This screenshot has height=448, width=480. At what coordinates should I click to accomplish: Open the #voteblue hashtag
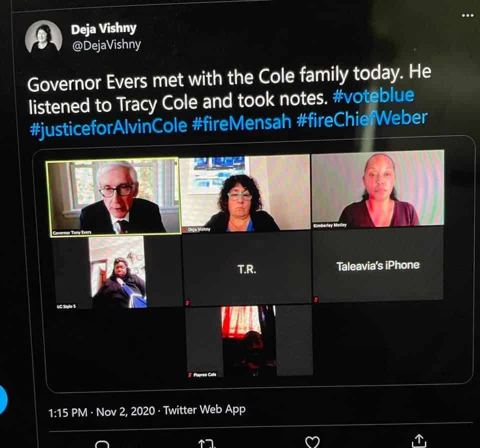click(x=373, y=95)
